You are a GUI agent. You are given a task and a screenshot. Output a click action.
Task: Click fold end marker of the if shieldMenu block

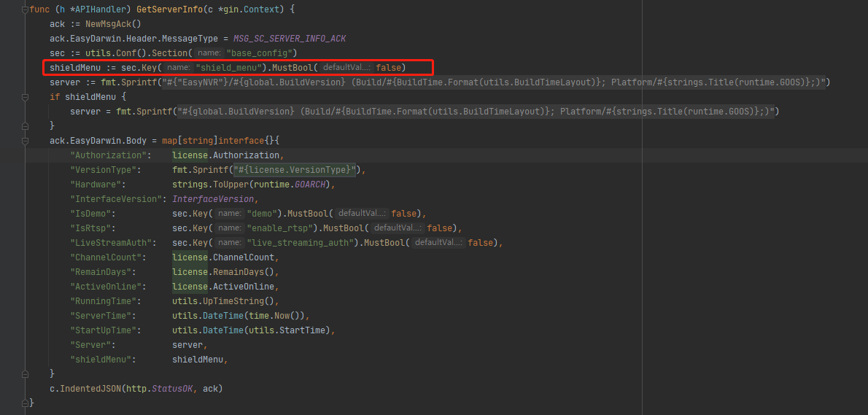click(x=25, y=126)
